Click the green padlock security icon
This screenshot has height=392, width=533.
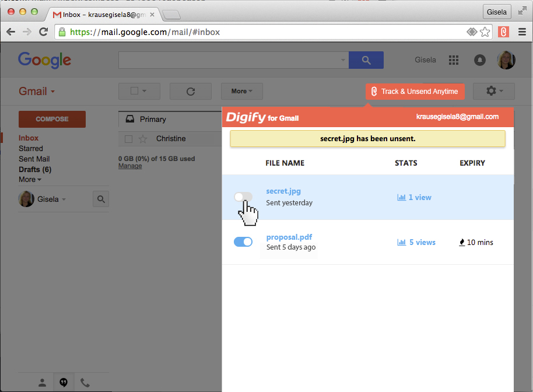pyautogui.click(x=62, y=32)
